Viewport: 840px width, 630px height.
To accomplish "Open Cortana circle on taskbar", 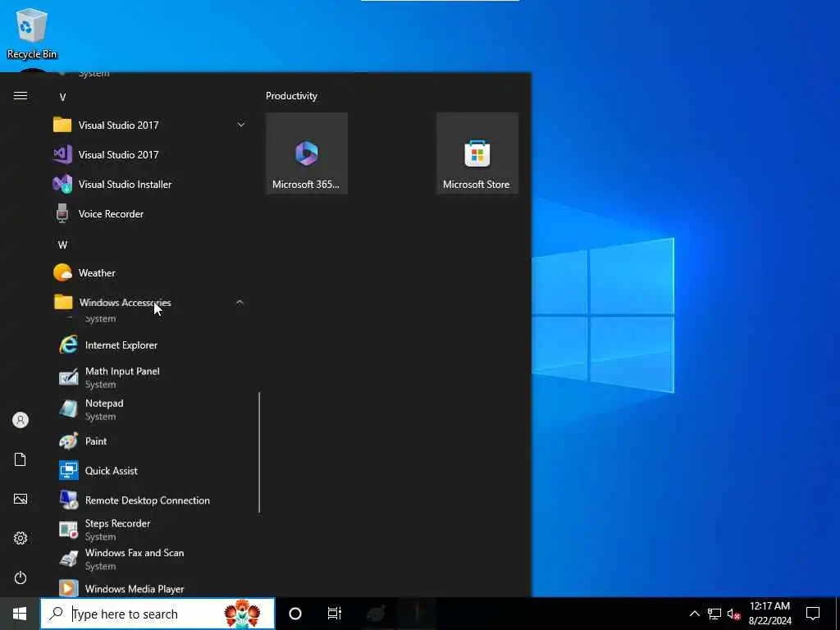I will (295, 614).
